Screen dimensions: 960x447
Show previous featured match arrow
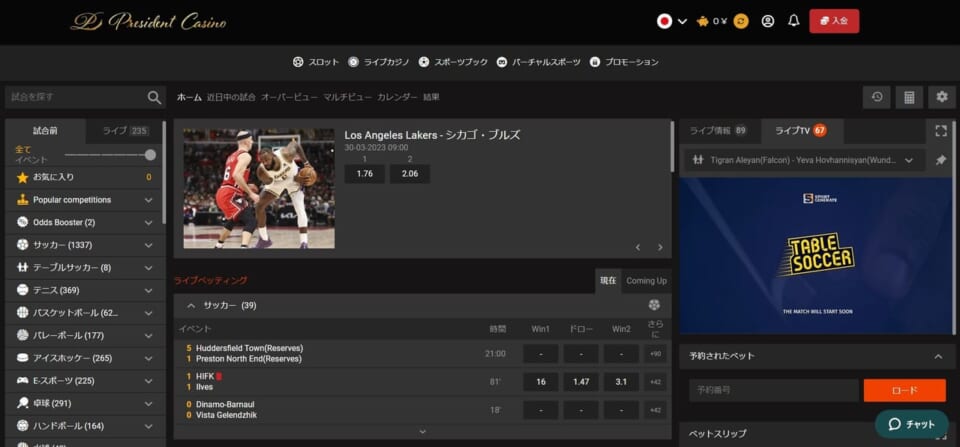638,247
